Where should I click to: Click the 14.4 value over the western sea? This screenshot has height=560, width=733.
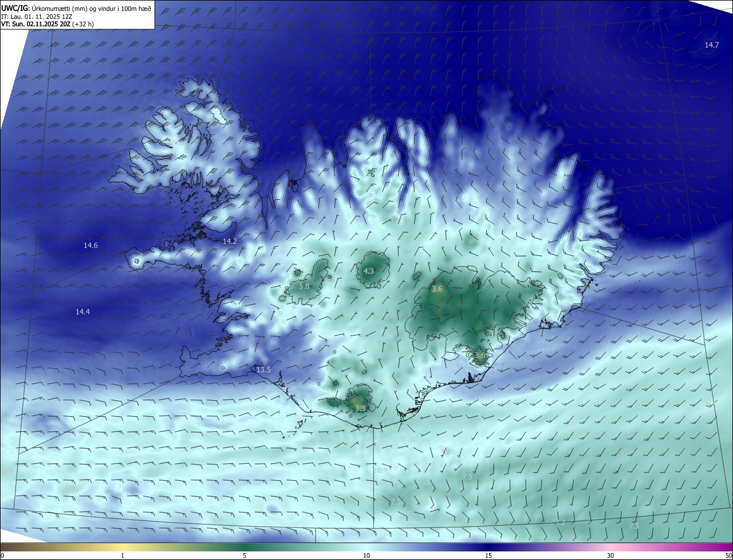(x=82, y=311)
